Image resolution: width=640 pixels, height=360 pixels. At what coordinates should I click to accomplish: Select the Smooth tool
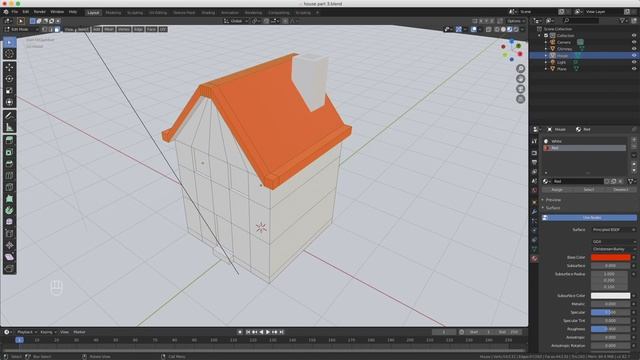(x=9, y=222)
